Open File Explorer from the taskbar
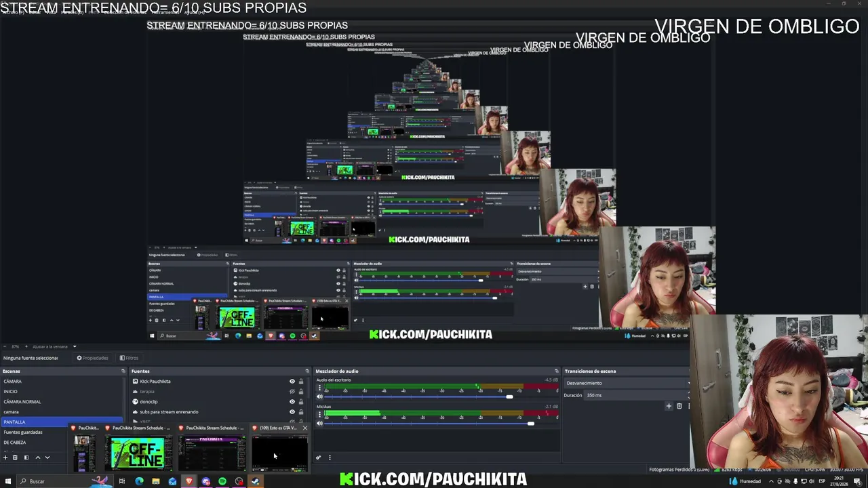 click(x=155, y=481)
